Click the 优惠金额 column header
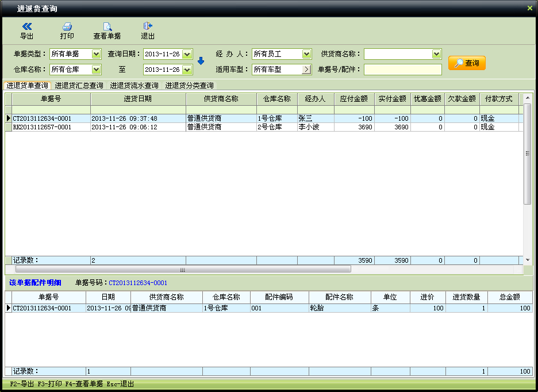Screen dimensions: 538x392 click(x=428, y=99)
